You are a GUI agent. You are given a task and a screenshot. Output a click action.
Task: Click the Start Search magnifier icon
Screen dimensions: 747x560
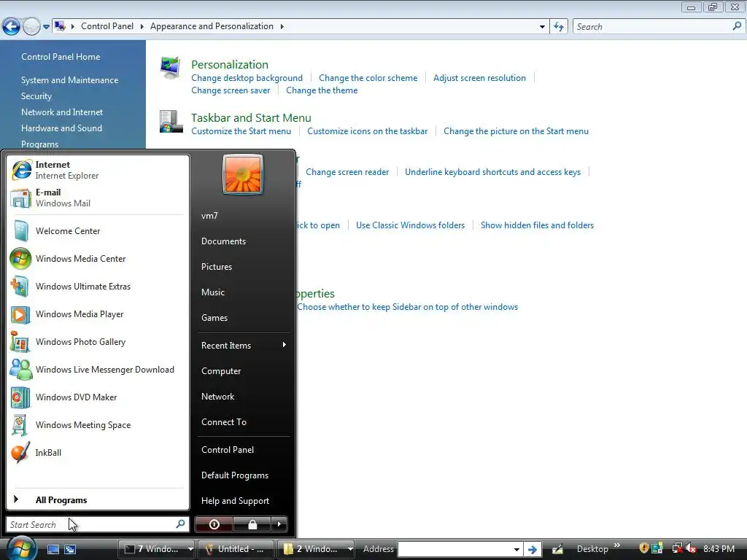coord(180,524)
